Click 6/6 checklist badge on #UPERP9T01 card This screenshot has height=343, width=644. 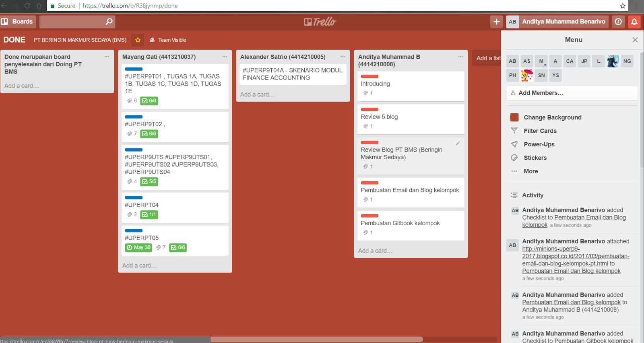(x=149, y=101)
